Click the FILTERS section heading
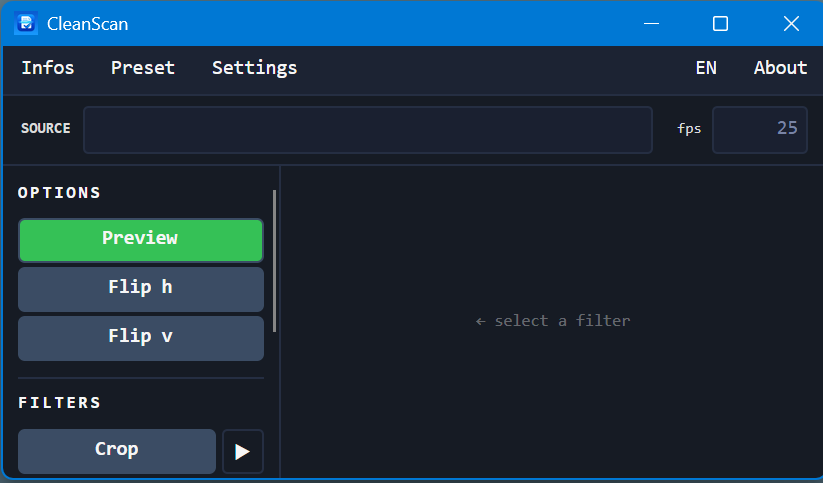 [60, 403]
